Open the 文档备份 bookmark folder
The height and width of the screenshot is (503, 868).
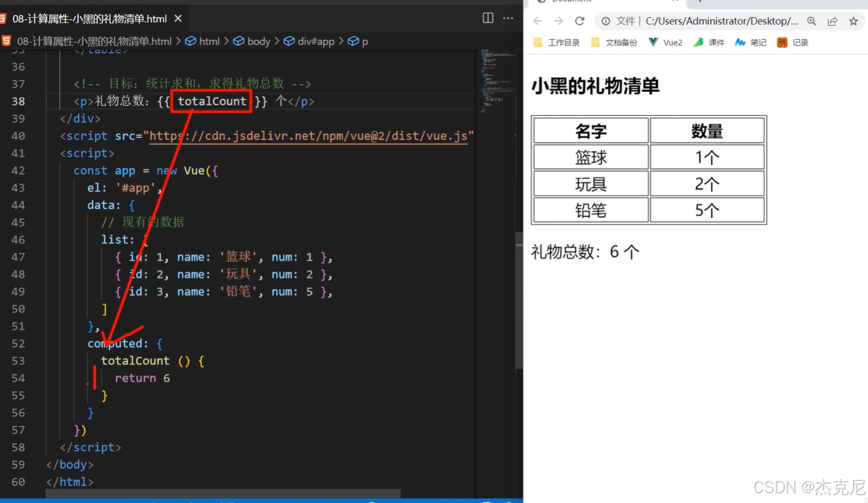pyautogui.click(x=614, y=42)
